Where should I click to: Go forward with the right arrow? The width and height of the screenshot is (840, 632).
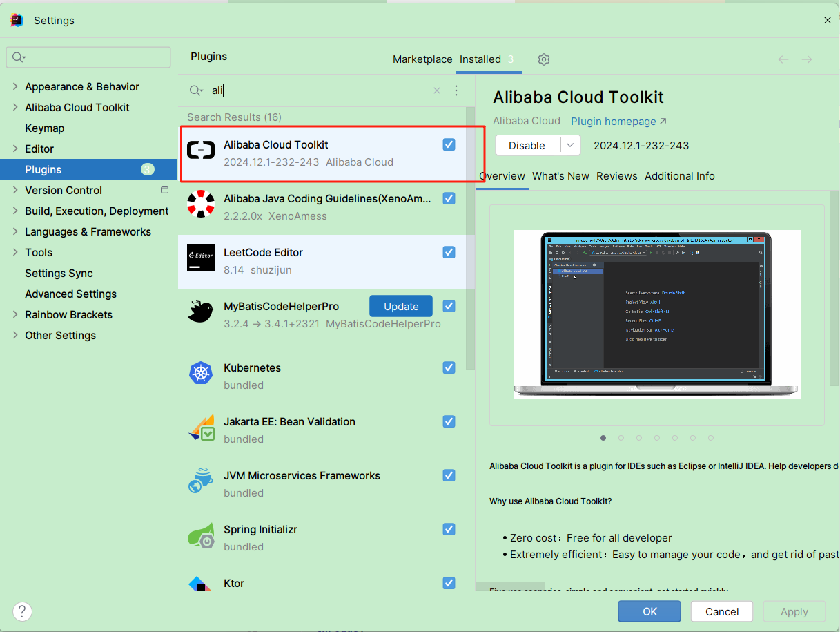click(x=807, y=59)
